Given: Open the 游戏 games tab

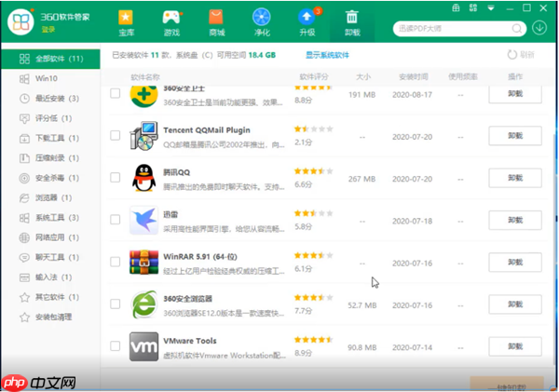Looking at the screenshot, I should (x=171, y=22).
